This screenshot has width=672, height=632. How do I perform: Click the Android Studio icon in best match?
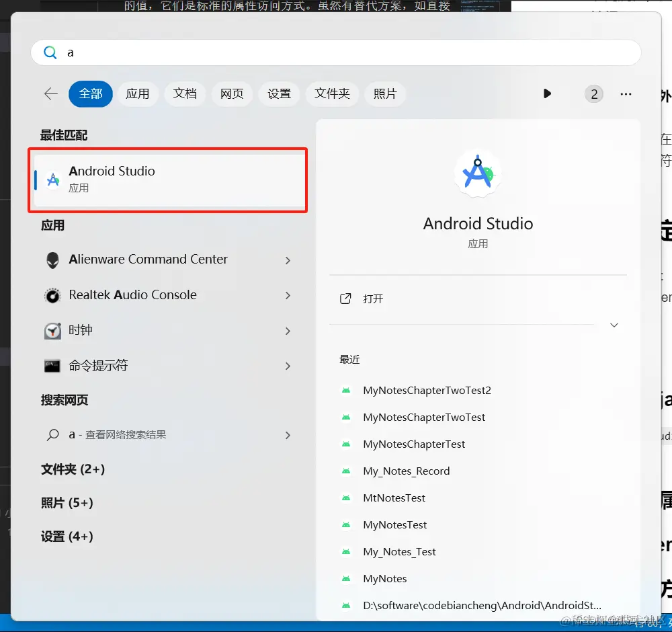[53, 180]
